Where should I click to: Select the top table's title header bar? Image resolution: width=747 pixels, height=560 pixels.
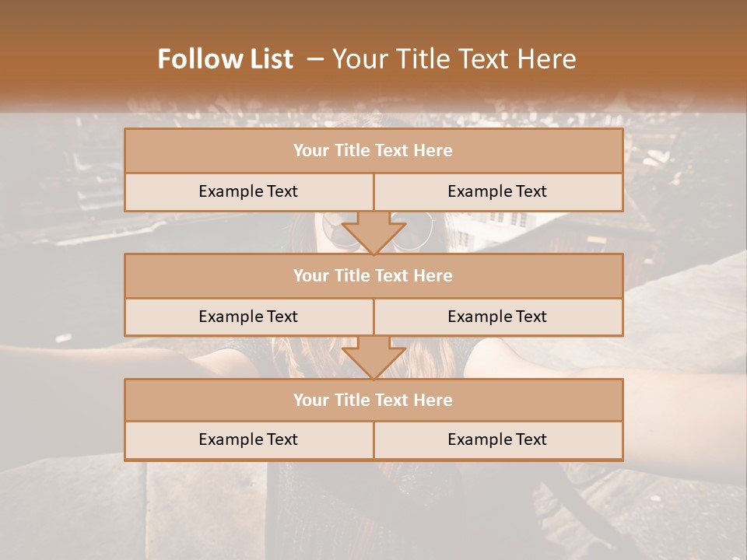point(373,151)
